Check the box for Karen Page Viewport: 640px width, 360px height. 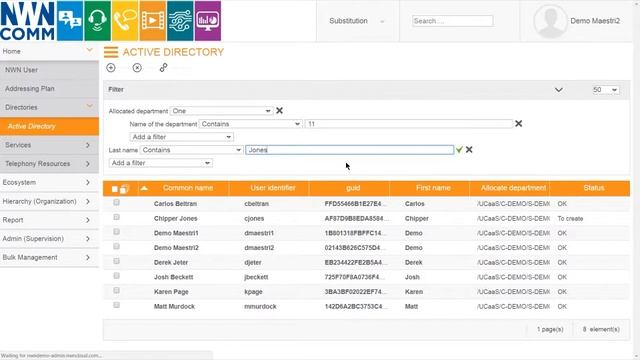[x=116, y=291]
